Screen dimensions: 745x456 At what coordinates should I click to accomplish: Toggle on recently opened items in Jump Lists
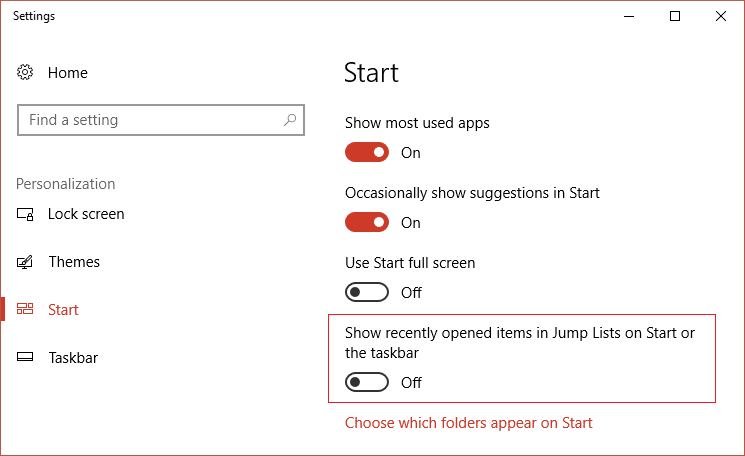[367, 383]
